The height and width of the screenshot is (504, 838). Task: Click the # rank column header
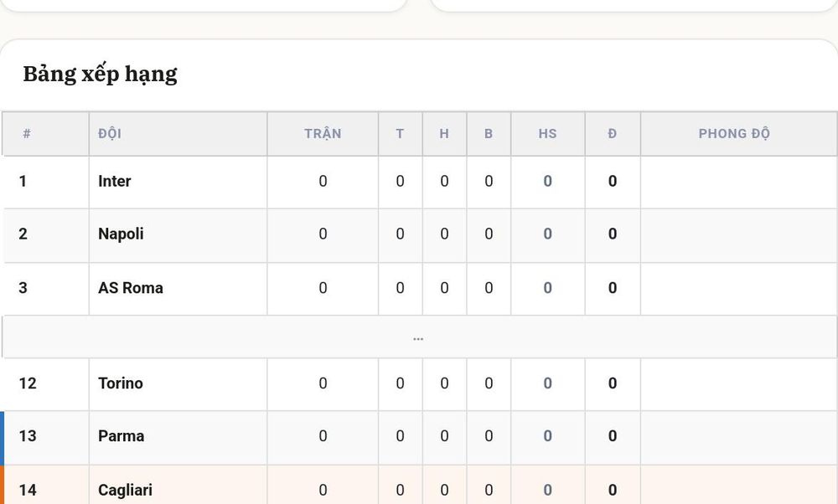tap(27, 133)
